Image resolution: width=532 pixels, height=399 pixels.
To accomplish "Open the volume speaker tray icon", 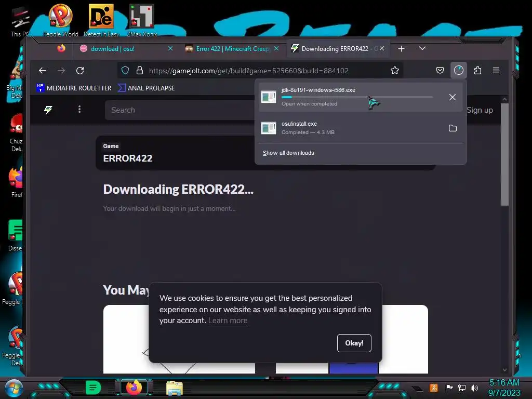I will point(474,388).
